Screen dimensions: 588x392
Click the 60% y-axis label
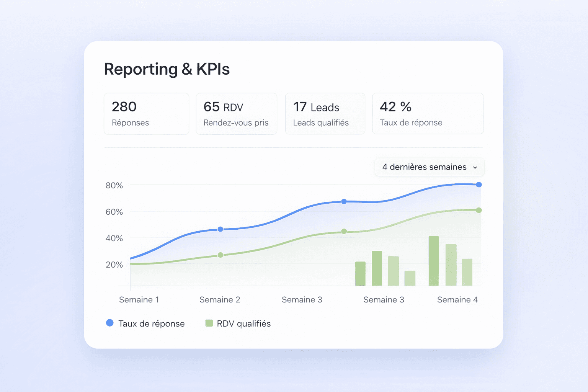pyautogui.click(x=114, y=212)
